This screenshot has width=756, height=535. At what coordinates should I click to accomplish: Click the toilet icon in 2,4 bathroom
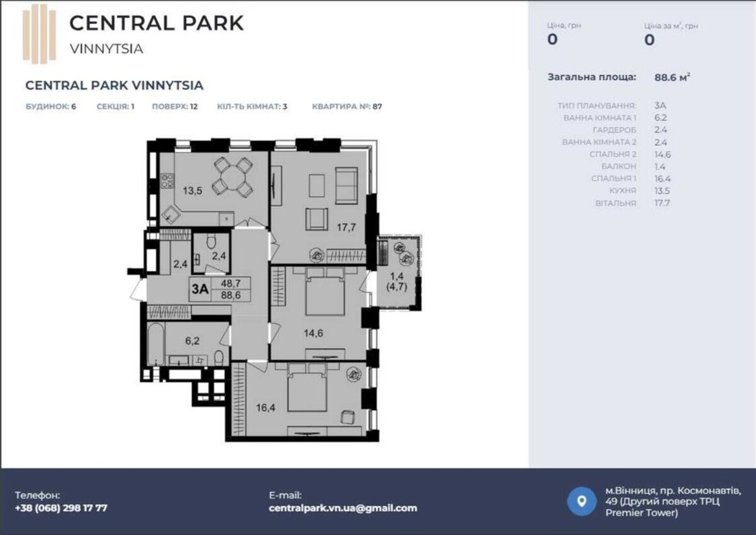click(211, 242)
